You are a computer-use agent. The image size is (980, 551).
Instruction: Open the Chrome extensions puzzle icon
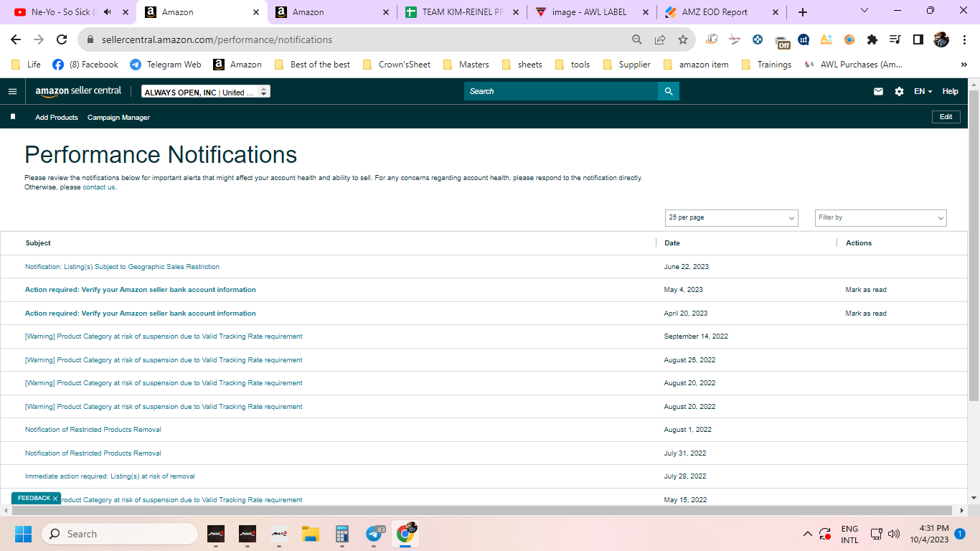point(872,39)
